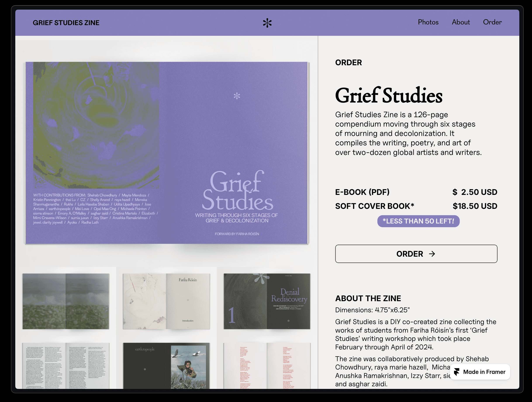This screenshot has height=402, width=532.
Task: Click the Made in Framer badge
Action: click(x=480, y=372)
